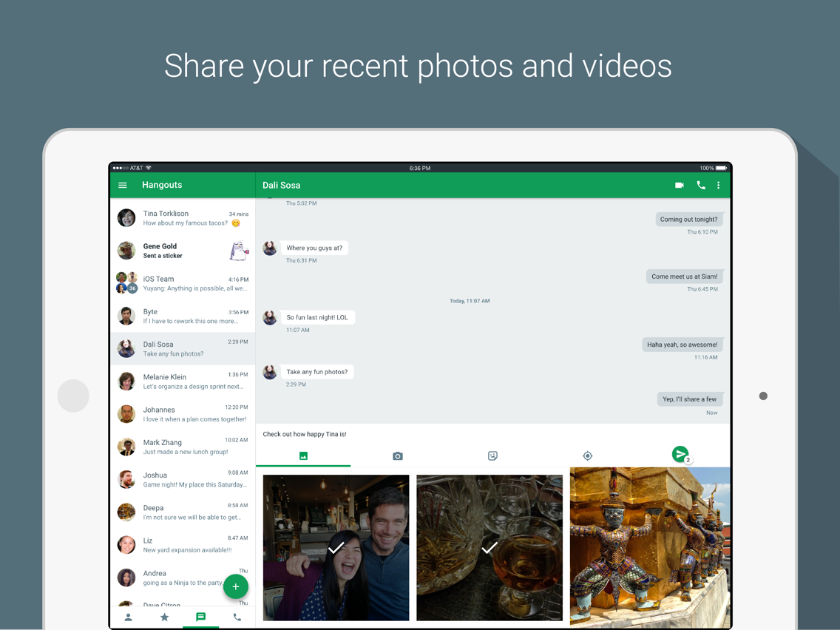Open Melanie Klein conversation
This screenshot has width=840, height=630.
(183, 382)
